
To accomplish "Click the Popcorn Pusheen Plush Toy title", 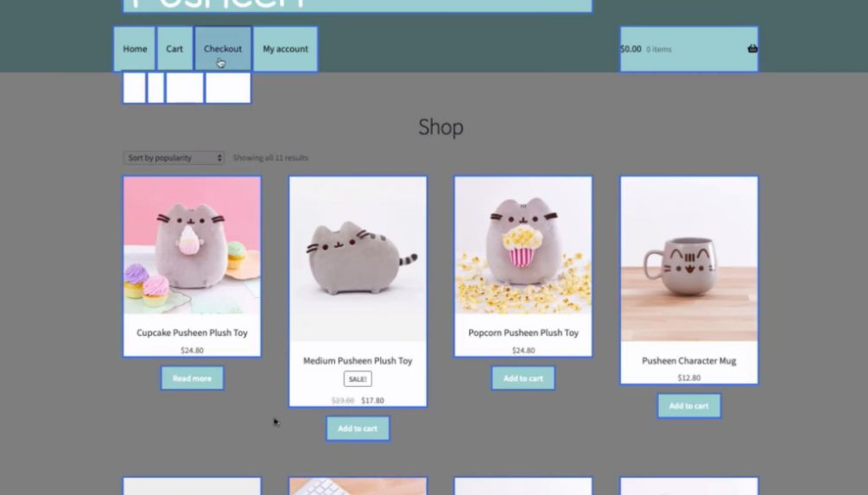I will pyautogui.click(x=523, y=333).
